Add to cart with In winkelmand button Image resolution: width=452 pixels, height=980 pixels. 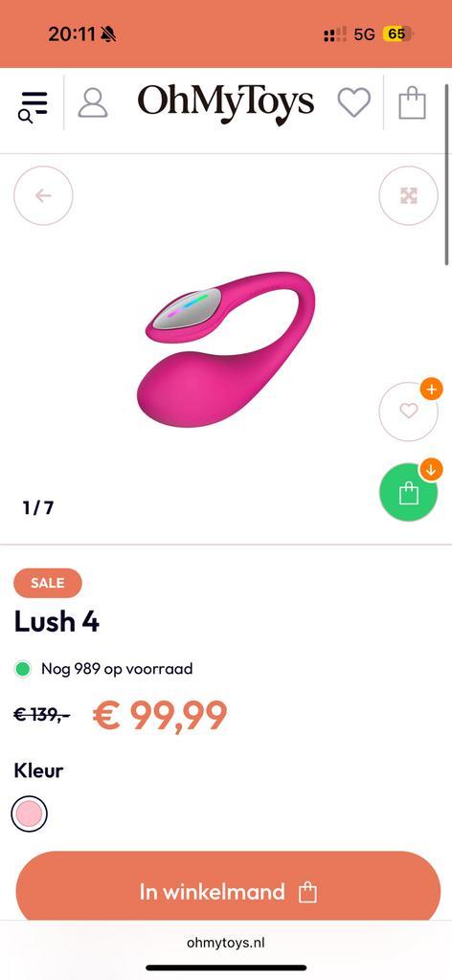pos(228,891)
